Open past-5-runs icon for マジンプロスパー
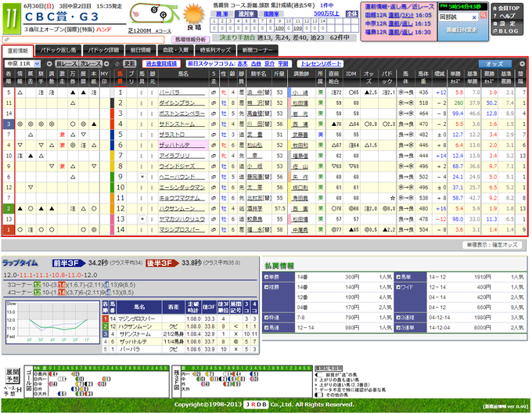 214,230
